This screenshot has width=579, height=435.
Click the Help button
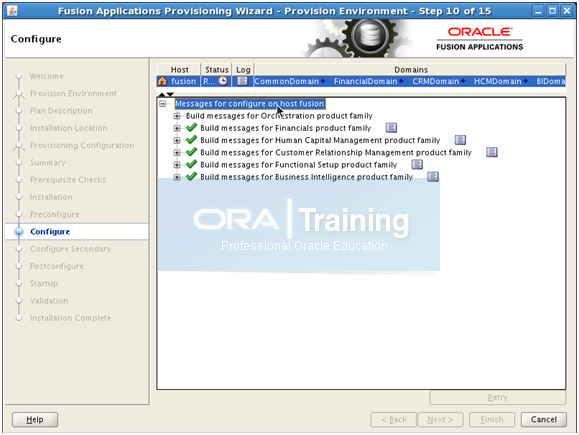(35, 419)
